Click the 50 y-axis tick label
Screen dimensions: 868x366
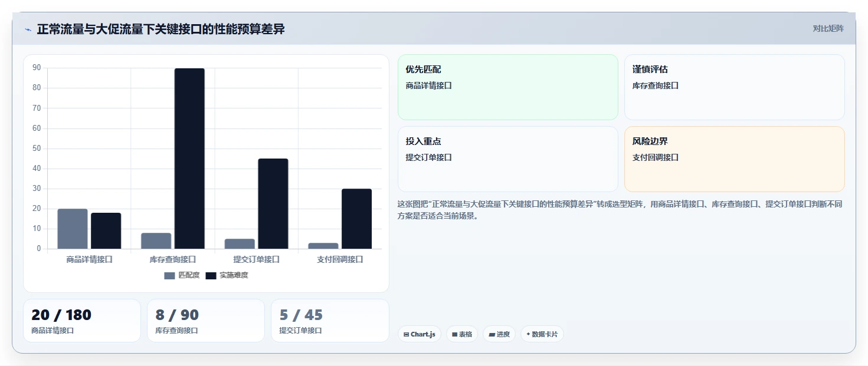click(x=37, y=149)
